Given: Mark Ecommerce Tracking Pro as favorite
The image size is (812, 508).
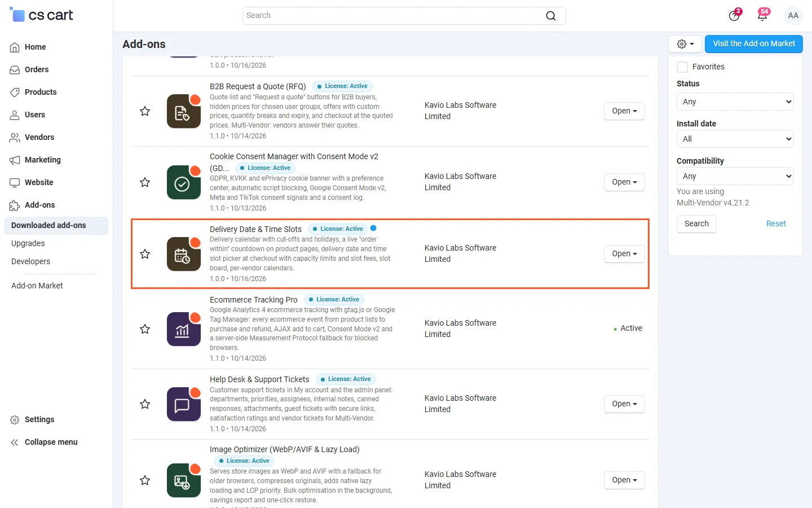Looking at the screenshot, I should pos(145,329).
